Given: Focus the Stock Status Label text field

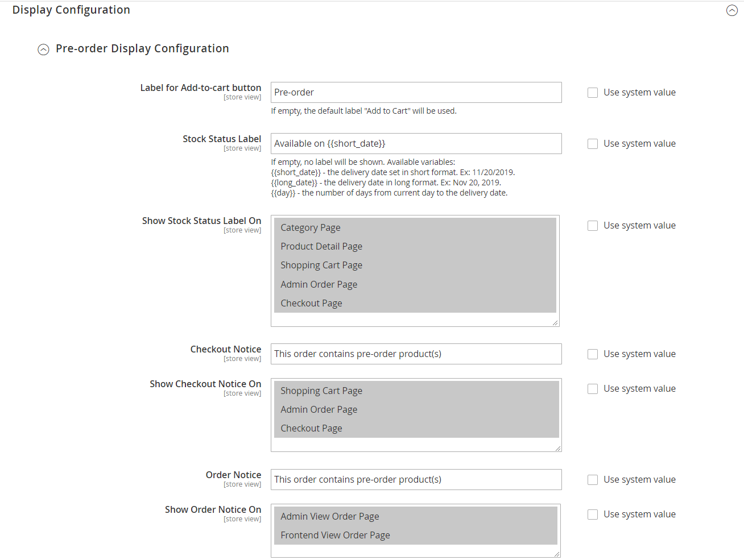Looking at the screenshot, I should pyautogui.click(x=416, y=144).
